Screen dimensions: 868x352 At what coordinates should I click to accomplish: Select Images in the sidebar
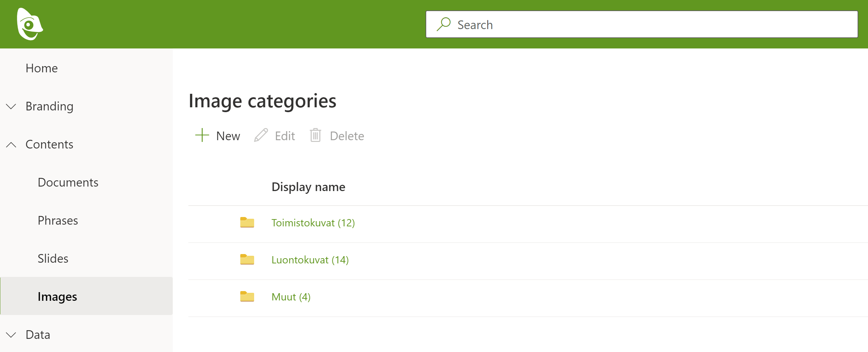(x=57, y=297)
